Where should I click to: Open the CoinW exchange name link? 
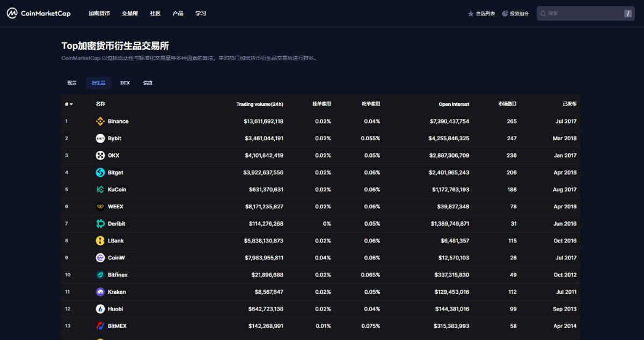click(x=116, y=258)
